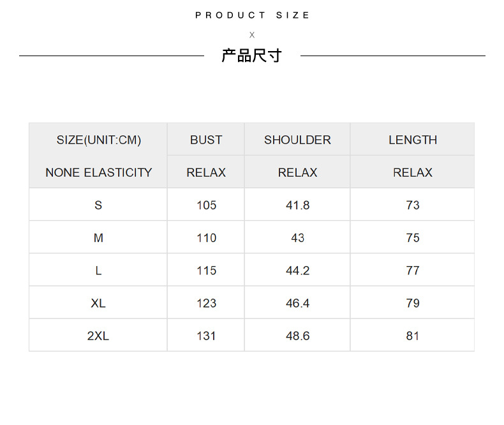Click the PRODUCT SIZE heading text
504x425 pixels.
click(252, 15)
